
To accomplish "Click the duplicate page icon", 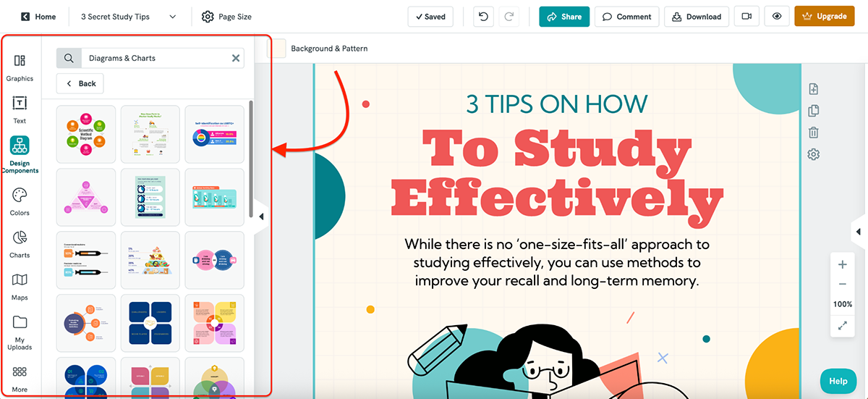I will click(x=814, y=111).
